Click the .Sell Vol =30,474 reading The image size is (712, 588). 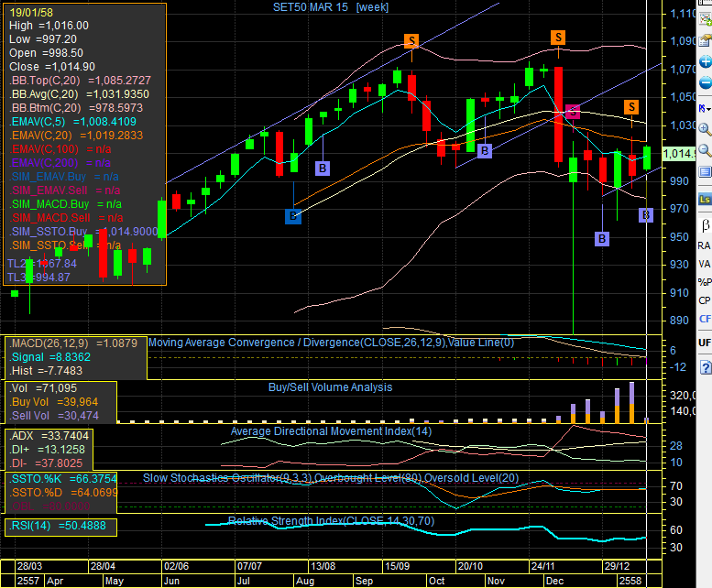[53, 416]
